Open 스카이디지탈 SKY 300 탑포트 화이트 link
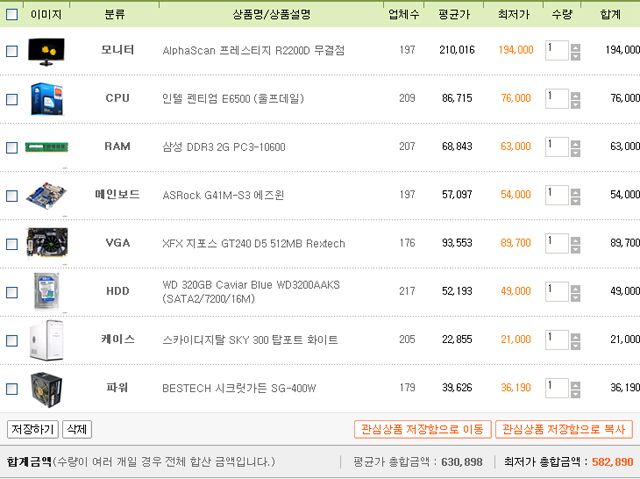 [x=250, y=340]
